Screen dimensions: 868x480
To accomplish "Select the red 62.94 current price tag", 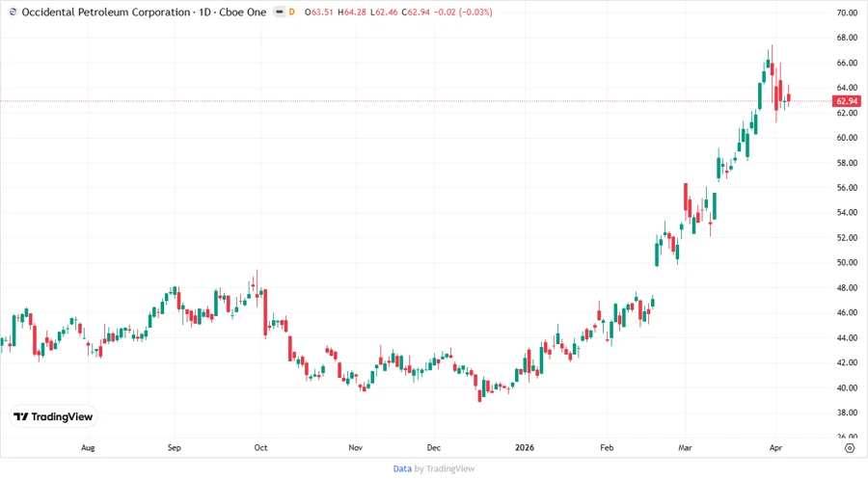I will coord(847,101).
